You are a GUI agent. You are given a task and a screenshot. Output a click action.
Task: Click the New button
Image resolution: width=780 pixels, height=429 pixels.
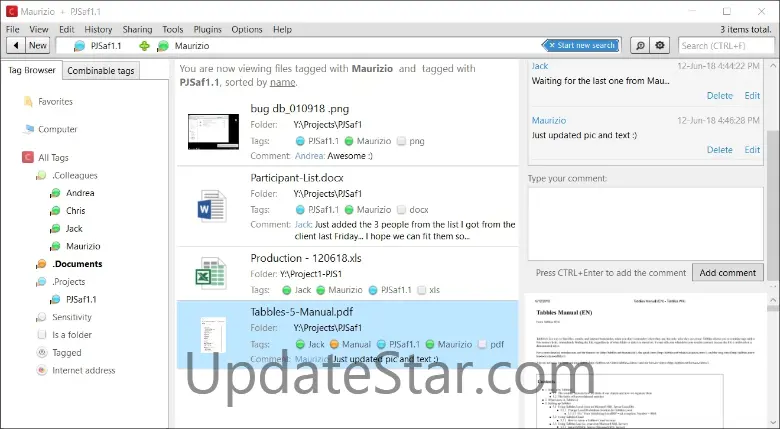tap(38, 46)
